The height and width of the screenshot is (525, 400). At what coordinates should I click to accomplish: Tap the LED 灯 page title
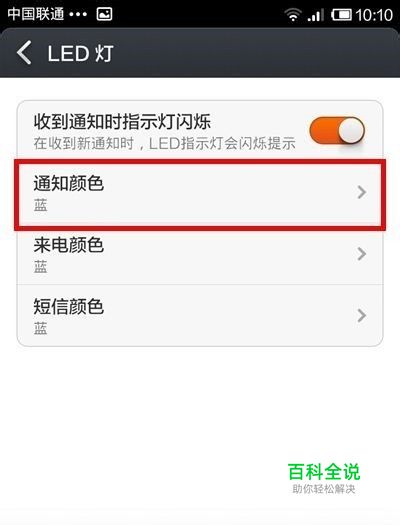81,53
